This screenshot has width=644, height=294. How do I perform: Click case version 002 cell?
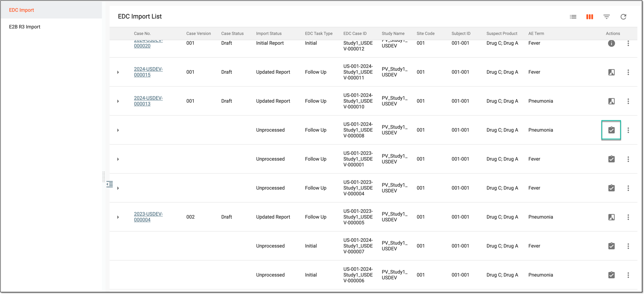(190, 217)
